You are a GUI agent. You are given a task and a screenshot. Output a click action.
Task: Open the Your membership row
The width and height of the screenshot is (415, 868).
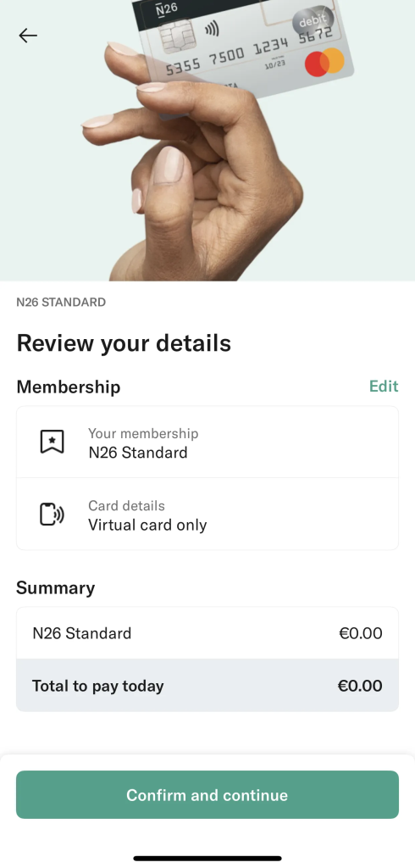click(207, 442)
